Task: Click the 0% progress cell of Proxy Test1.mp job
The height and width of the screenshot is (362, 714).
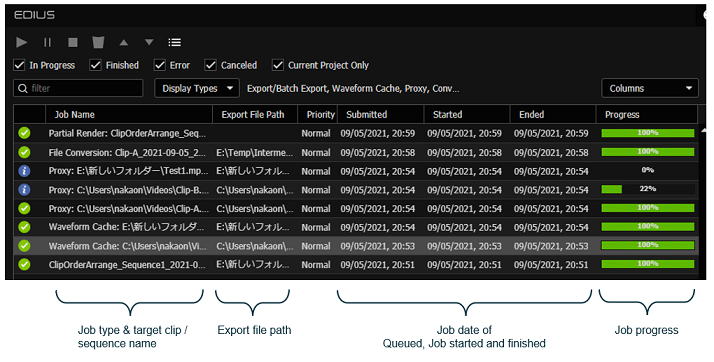Action: pos(648,170)
